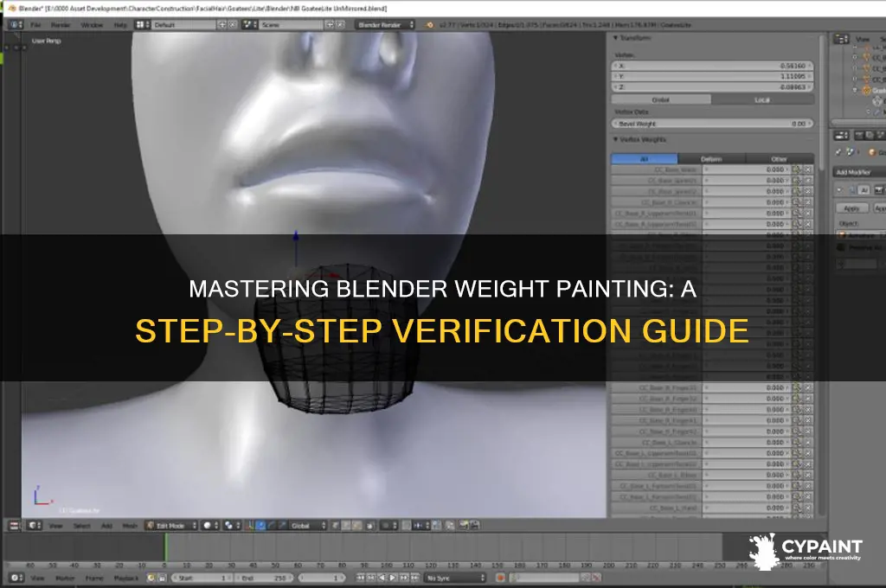
Task: Click the Timeline editor type icon
Action: click(16, 578)
